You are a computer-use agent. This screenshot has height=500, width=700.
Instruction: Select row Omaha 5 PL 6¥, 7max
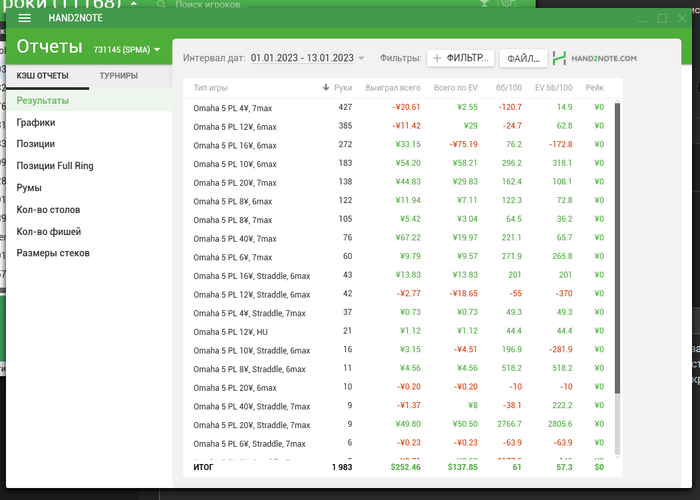pyautogui.click(x=399, y=257)
